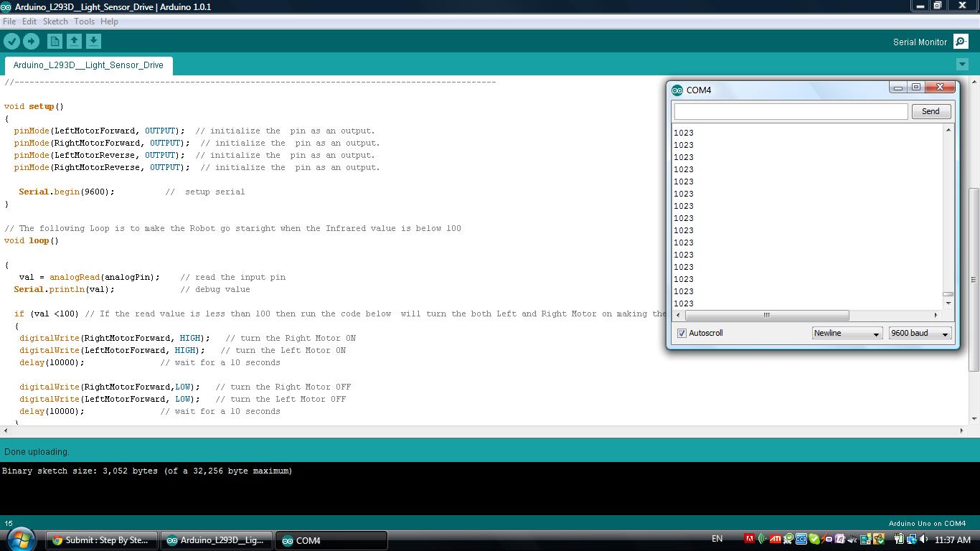The width and height of the screenshot is (980, 551).
Task: Click the green Skype-style tray icon
Action: [814, 539]
